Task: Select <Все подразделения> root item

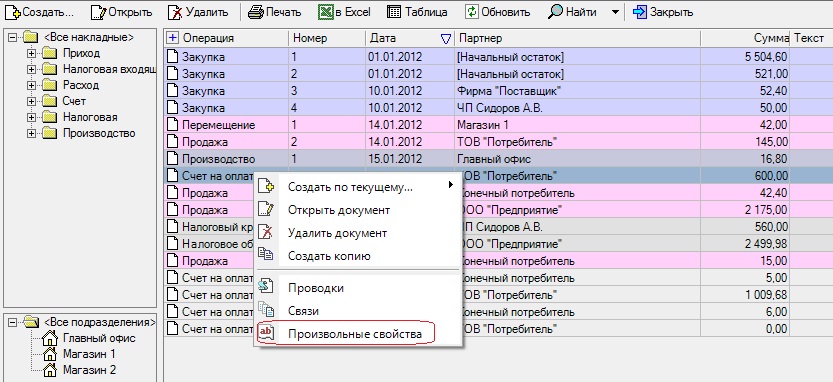Action: tap(99, 322)
